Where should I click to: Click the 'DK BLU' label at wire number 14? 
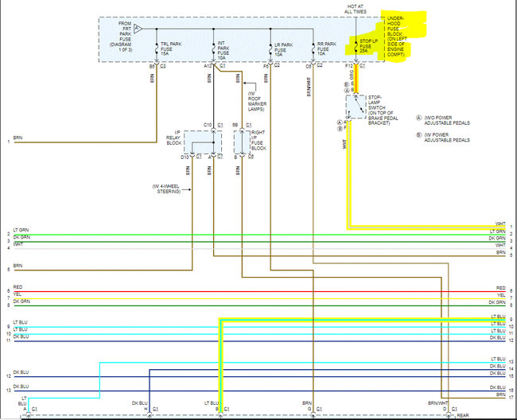click(x=497, y=366)
